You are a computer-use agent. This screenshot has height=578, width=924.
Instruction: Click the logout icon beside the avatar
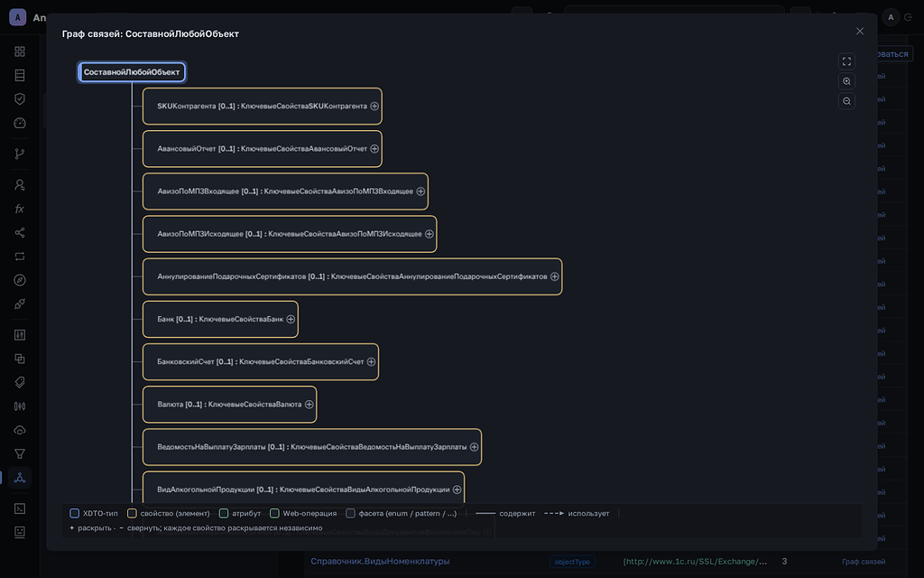[908, 18]
